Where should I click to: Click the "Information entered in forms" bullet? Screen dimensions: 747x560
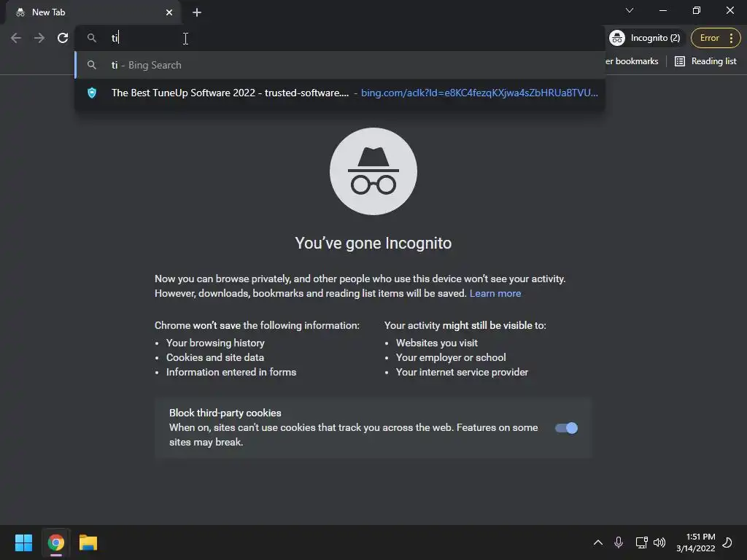(231, 373)
